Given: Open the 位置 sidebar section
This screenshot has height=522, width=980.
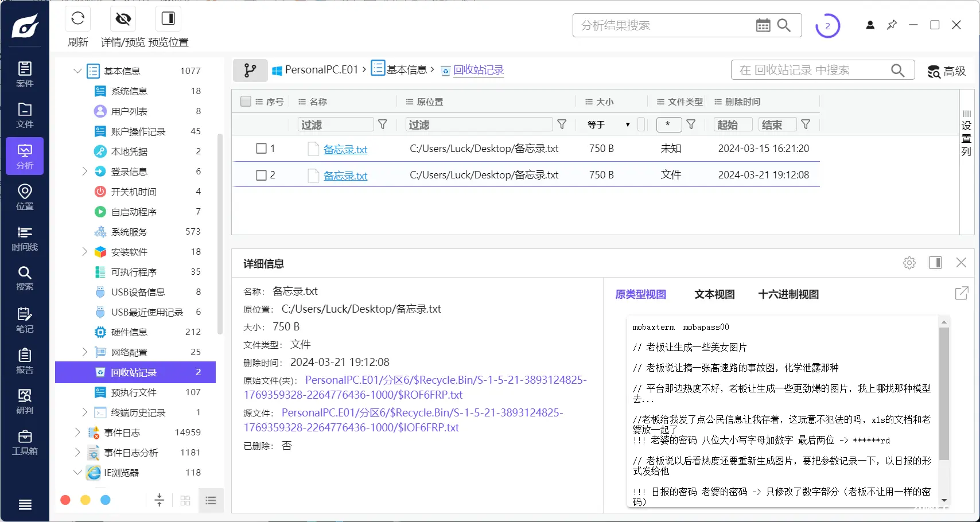Looking at the screenshot, I should tap(25, 197).
